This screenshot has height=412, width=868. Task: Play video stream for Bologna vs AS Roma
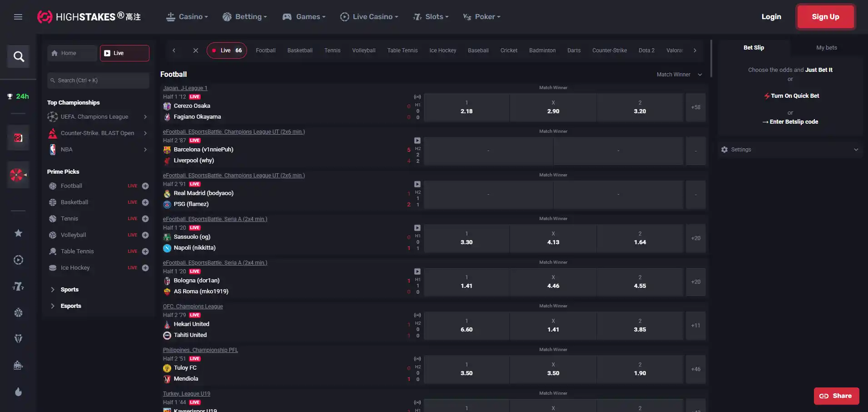click(x=417, y=271)
